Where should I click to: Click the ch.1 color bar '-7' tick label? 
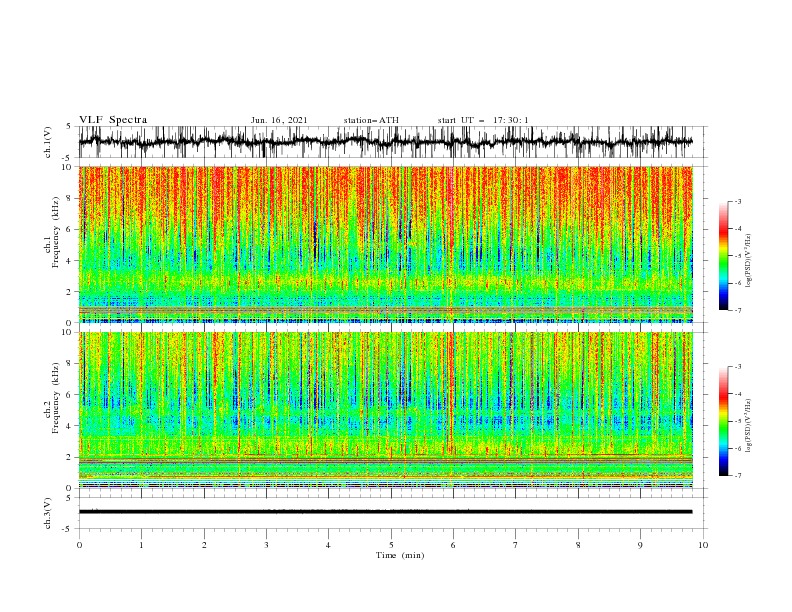pos(738,310)
